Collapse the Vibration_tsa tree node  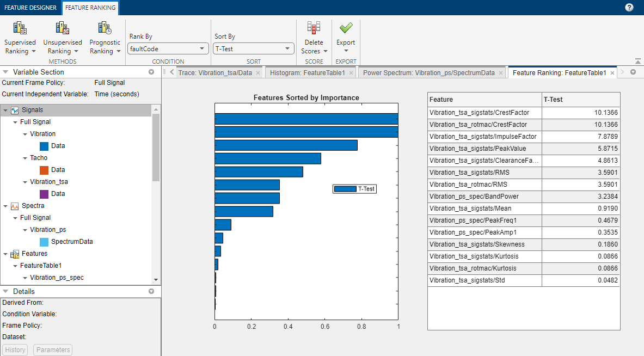[x=25, y=182]
